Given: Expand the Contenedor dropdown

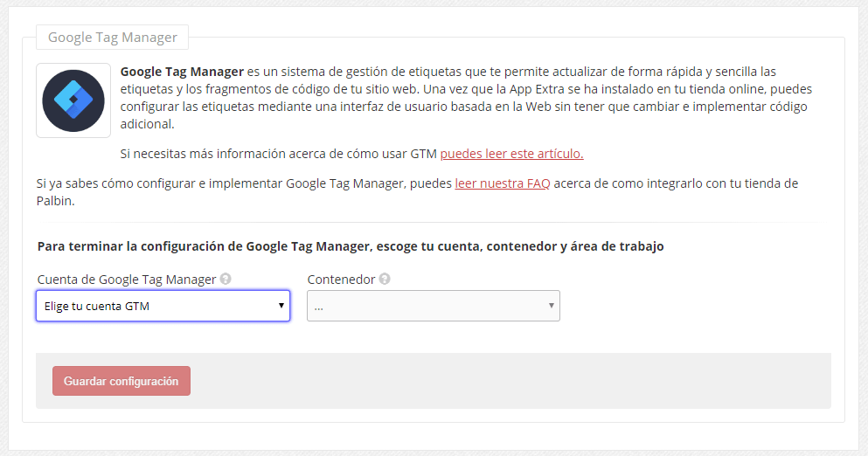Looking at the screenshot, I should 434,306.
